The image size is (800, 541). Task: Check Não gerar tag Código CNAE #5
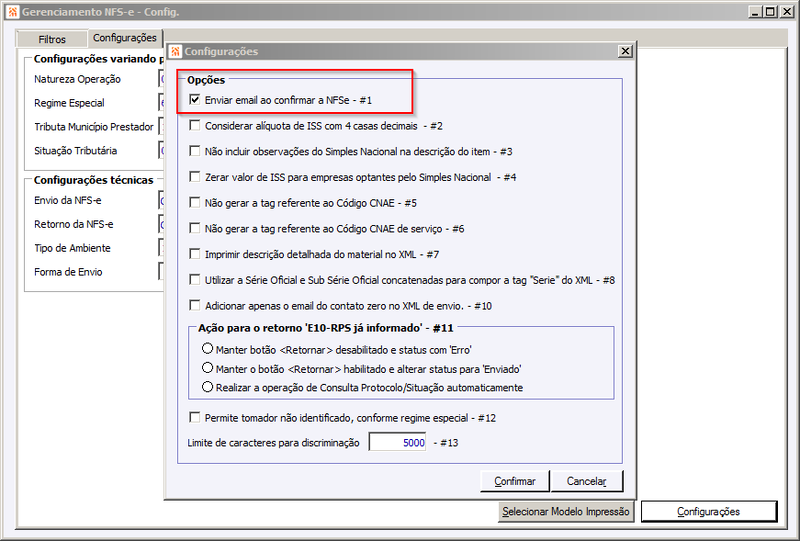click(x=194, y=203)
